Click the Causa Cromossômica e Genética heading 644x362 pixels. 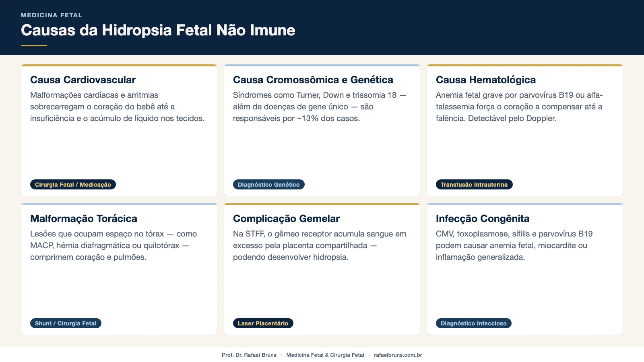point(313,80)
